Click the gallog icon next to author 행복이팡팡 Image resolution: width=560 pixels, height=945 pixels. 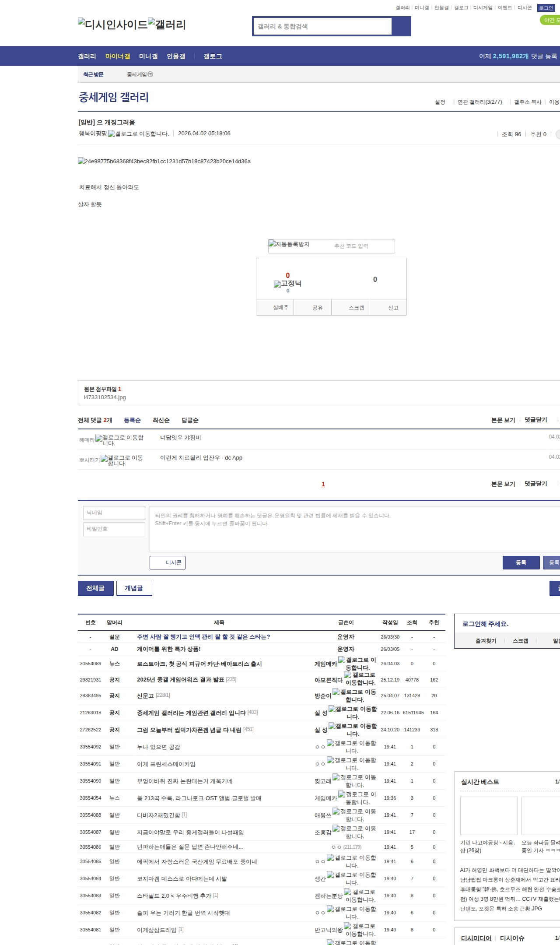tap(138, 134)
